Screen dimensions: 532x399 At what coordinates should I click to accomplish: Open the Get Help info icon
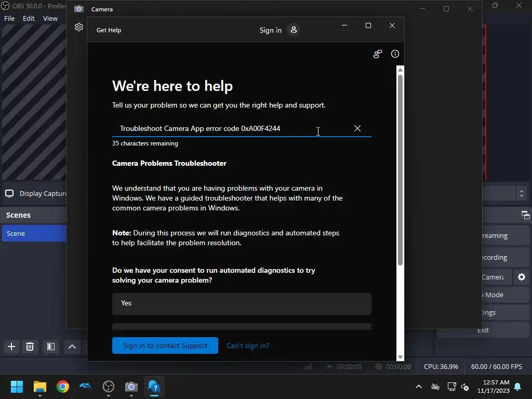[395, 54]
